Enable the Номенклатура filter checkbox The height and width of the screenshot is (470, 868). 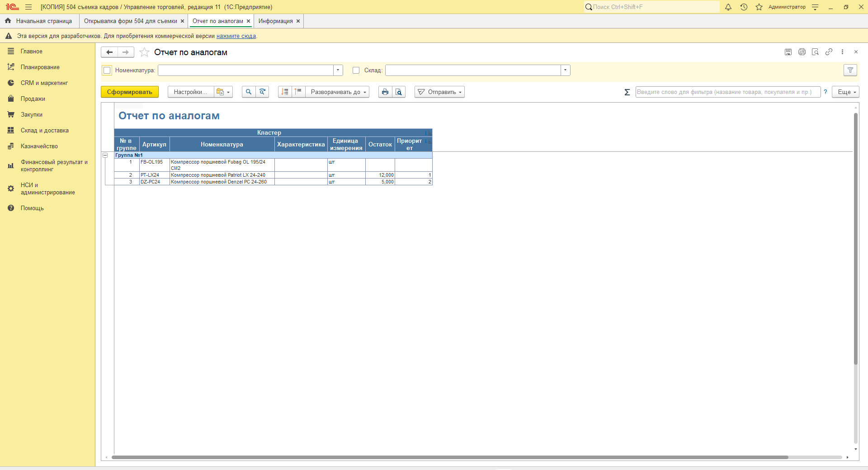click(107, 70)
